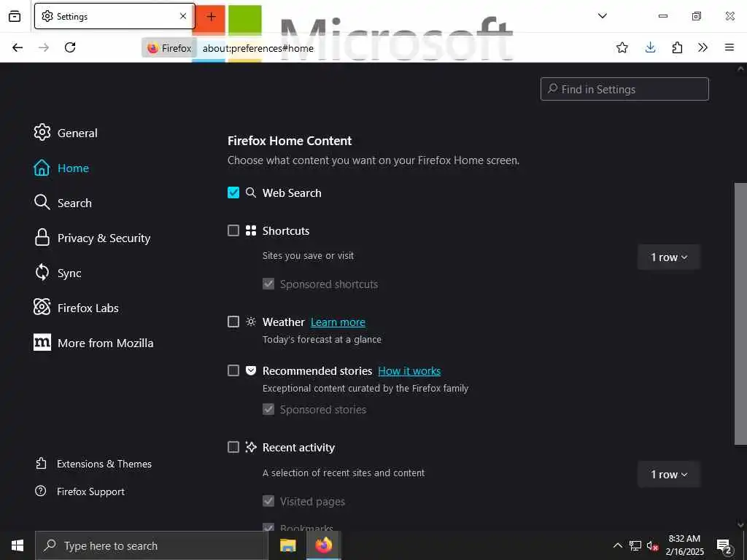Click the Firefox taskbar icon

click(323, 545)
